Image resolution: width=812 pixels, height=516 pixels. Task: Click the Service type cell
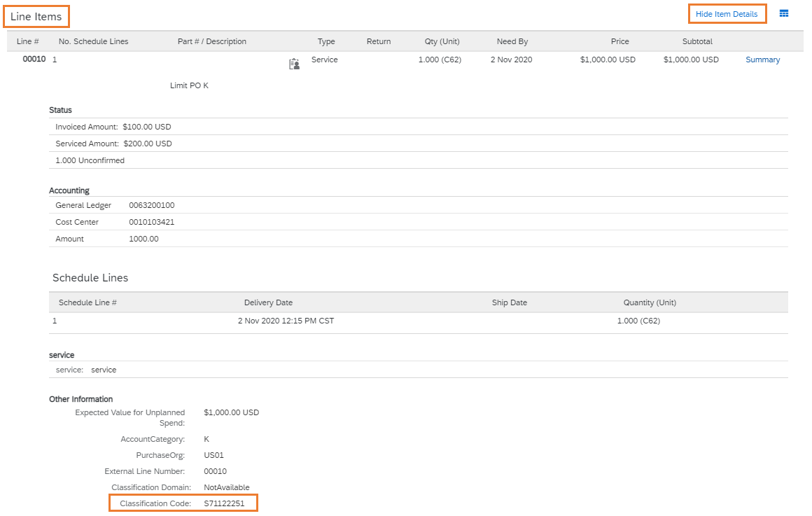[x=324, y=60]
